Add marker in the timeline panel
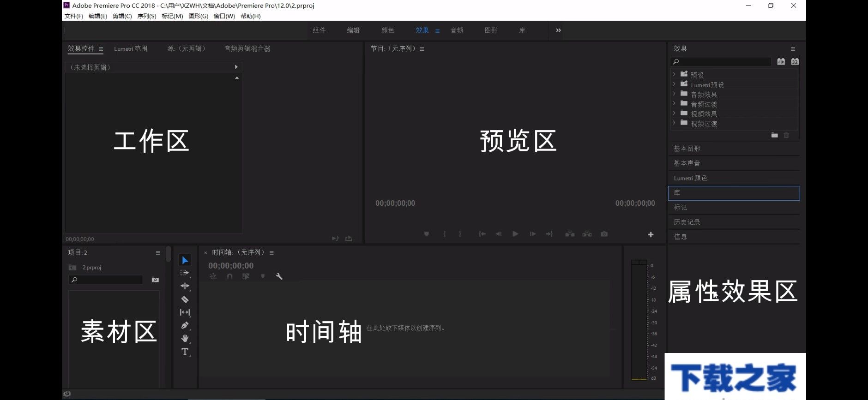 click(263, 276)
